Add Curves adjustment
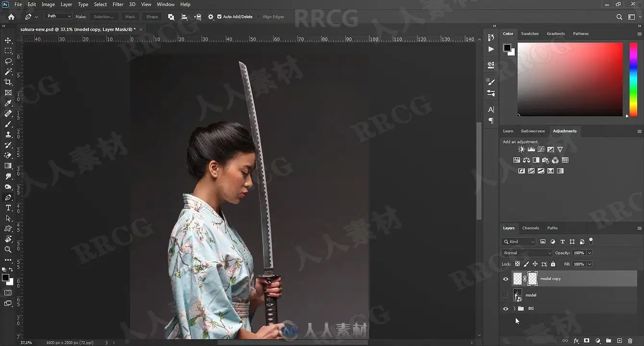This screenshot has height=346, width=644. point(541,149)
